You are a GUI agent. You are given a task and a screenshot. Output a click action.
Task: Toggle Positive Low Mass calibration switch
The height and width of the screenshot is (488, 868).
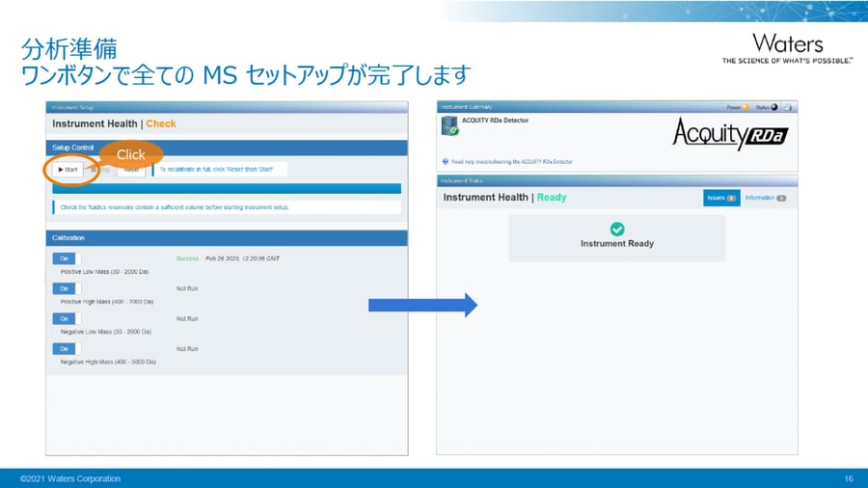coord(67,258)
